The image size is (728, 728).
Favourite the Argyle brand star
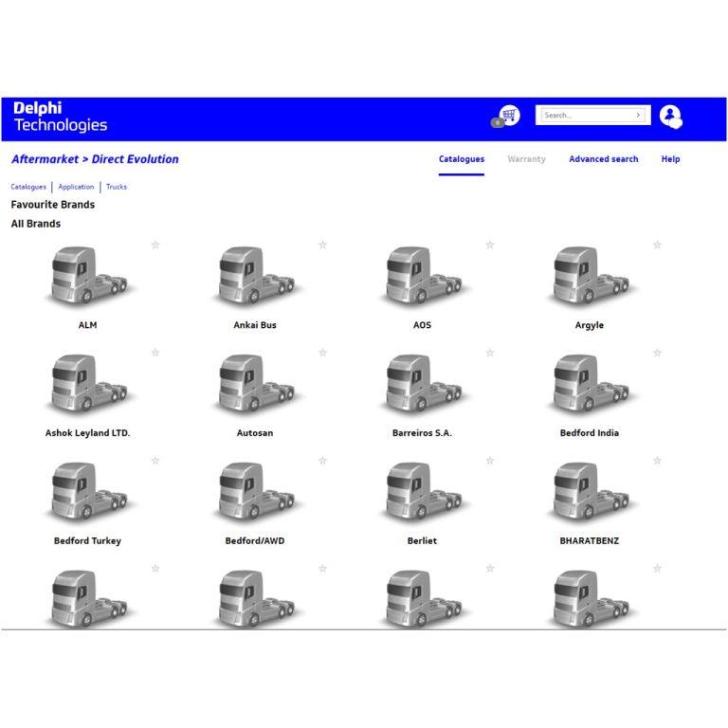(x=657, y=245)
